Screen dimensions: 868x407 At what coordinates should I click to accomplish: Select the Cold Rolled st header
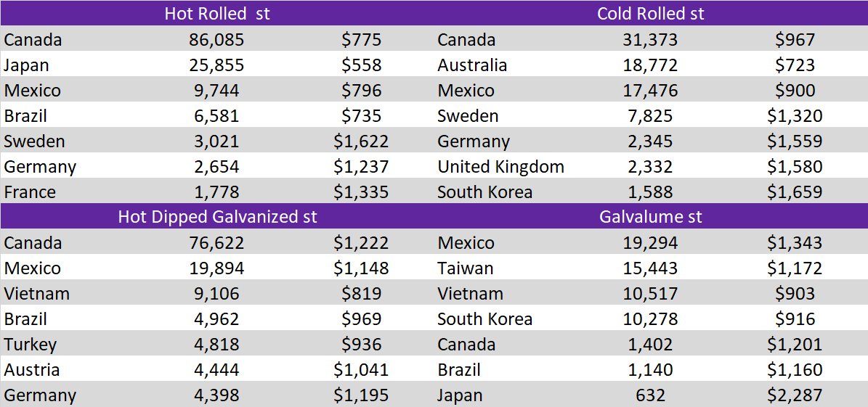[x=650, y=13]
